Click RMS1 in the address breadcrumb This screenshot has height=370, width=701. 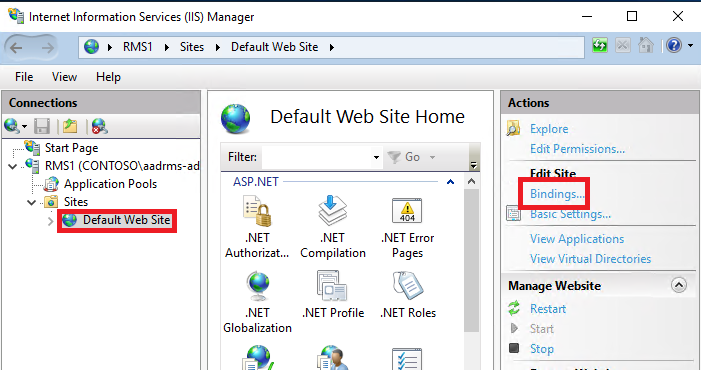[x=138, y=47]
